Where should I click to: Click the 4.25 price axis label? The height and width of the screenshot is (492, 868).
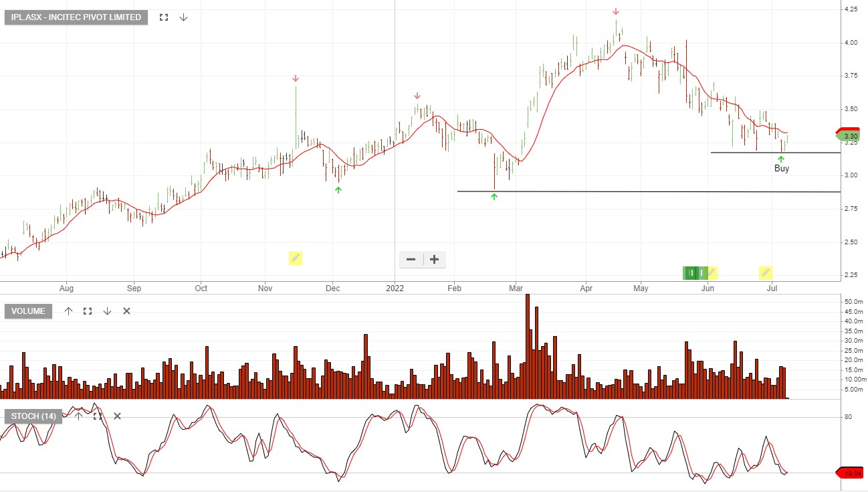pos(851,9)
